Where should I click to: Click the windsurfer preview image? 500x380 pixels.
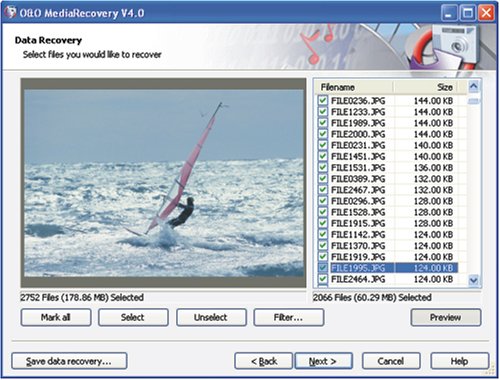[164, 183]
